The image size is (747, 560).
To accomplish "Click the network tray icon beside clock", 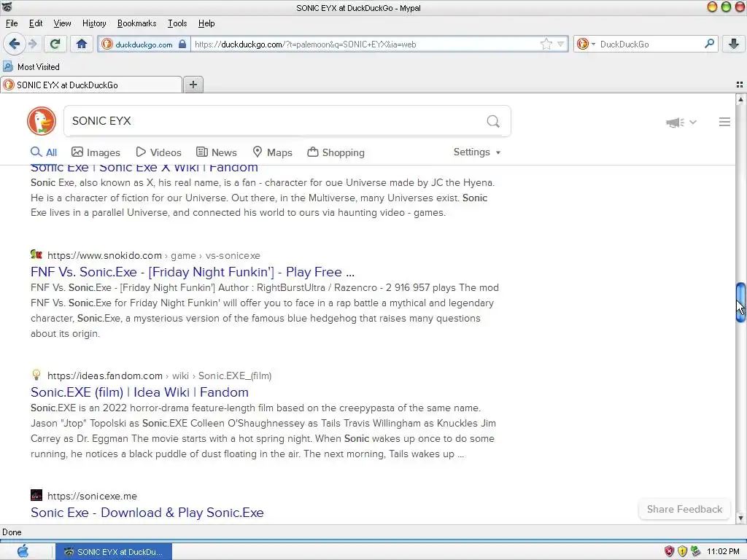I will coord(695,551).
